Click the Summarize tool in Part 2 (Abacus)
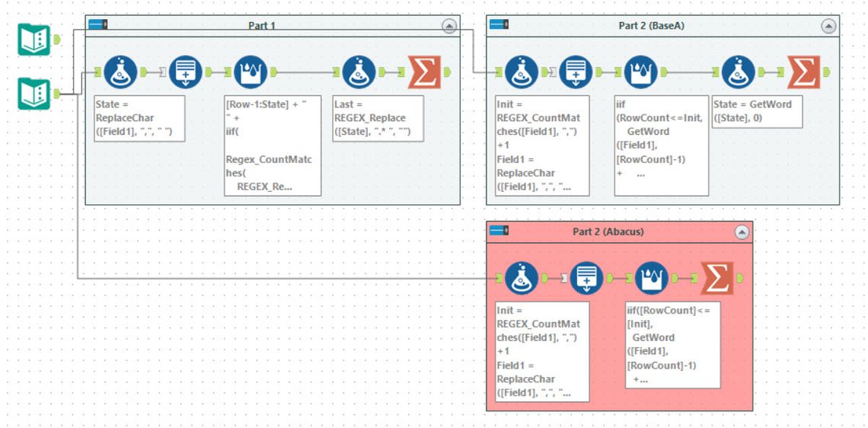This screenshot has height=428, width=868. pos(716,279)
